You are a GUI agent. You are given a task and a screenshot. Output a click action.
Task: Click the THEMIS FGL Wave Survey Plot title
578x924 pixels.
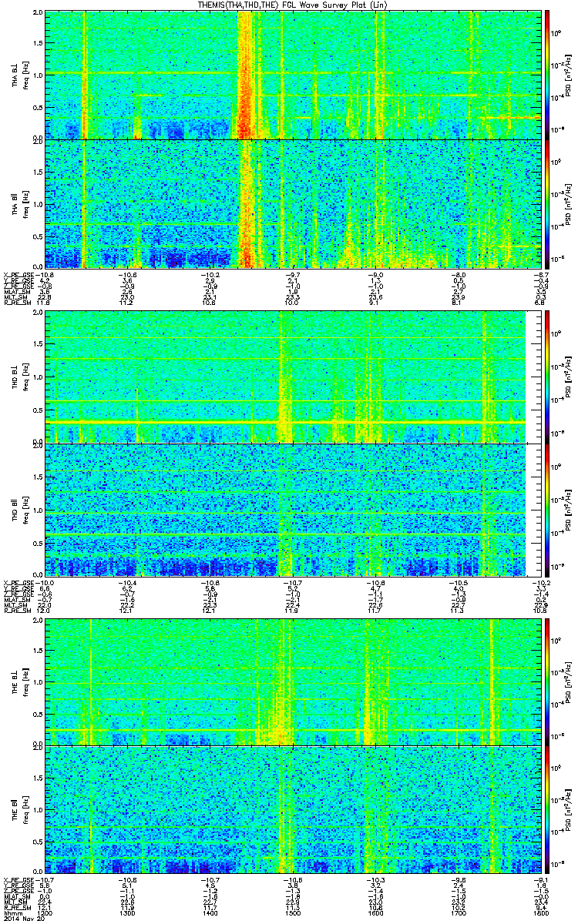[289, 5]
